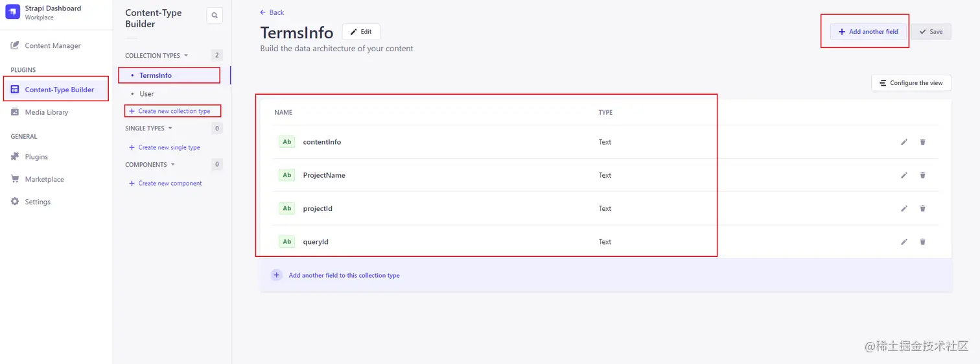Delete the projectId field using trash icon
The image size is (980, 364).
coord(923,208)
